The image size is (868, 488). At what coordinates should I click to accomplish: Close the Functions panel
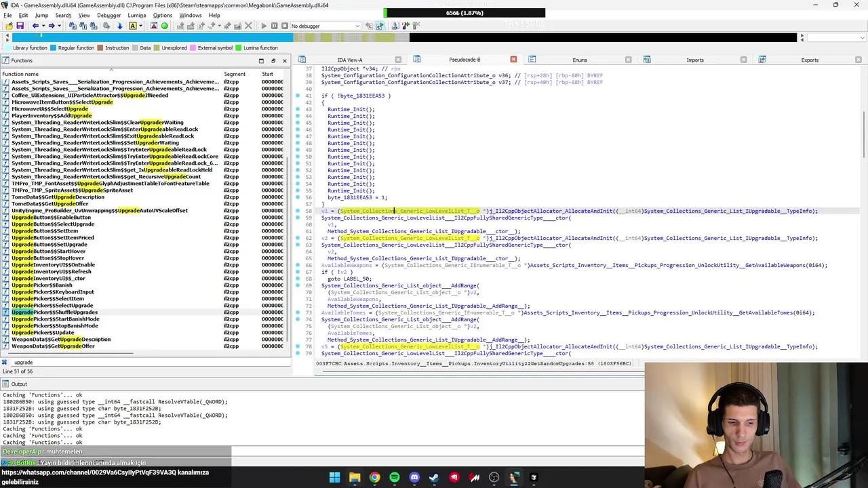click(x=285, y=60)
